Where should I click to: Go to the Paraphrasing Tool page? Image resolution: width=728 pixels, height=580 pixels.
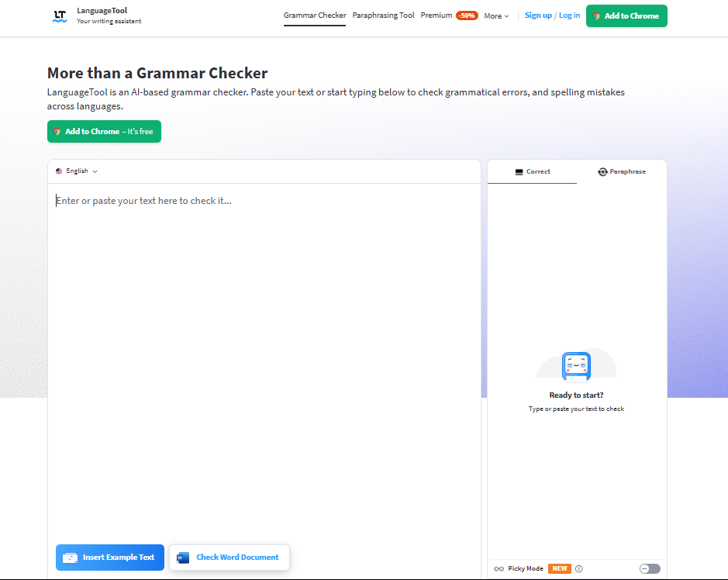click(x=383, y=16)
